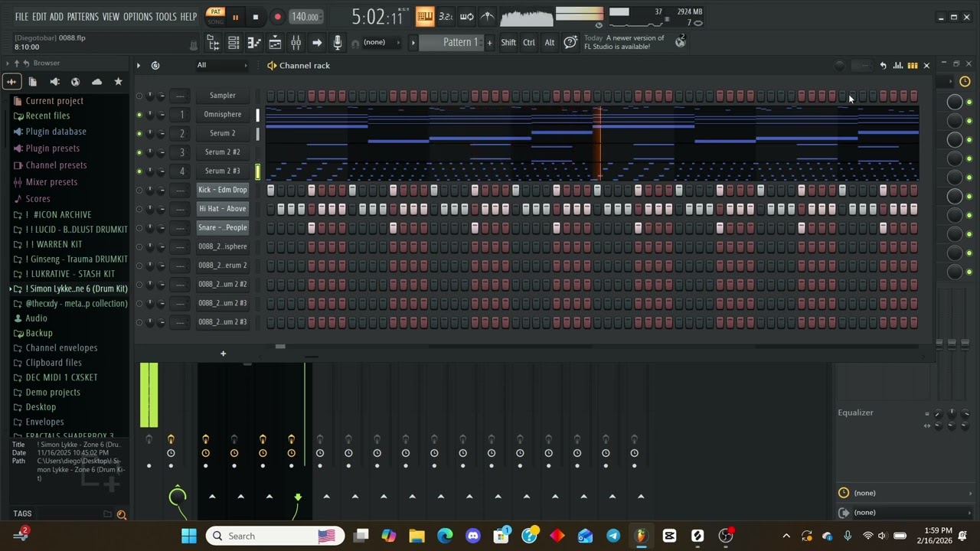
Task: Click the channel rack loop-mode circular icon
Action: tap(155, 66)
